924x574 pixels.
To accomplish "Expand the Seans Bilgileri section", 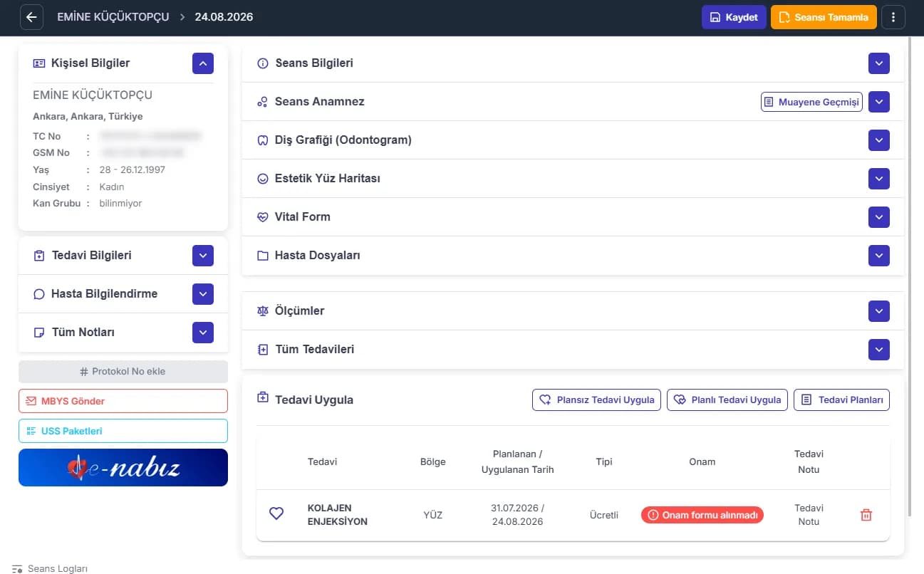I will [x=879, y=63].
